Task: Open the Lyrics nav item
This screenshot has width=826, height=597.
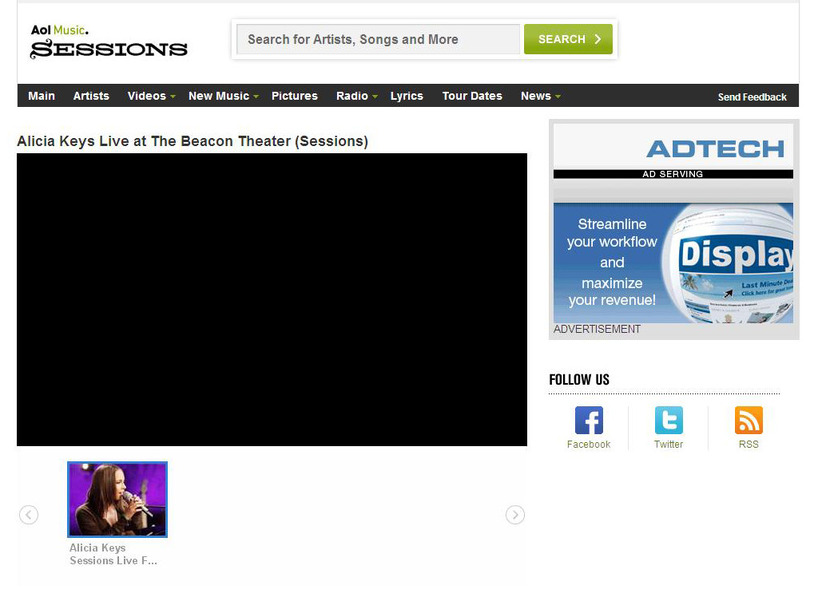Action: point(407,96)
